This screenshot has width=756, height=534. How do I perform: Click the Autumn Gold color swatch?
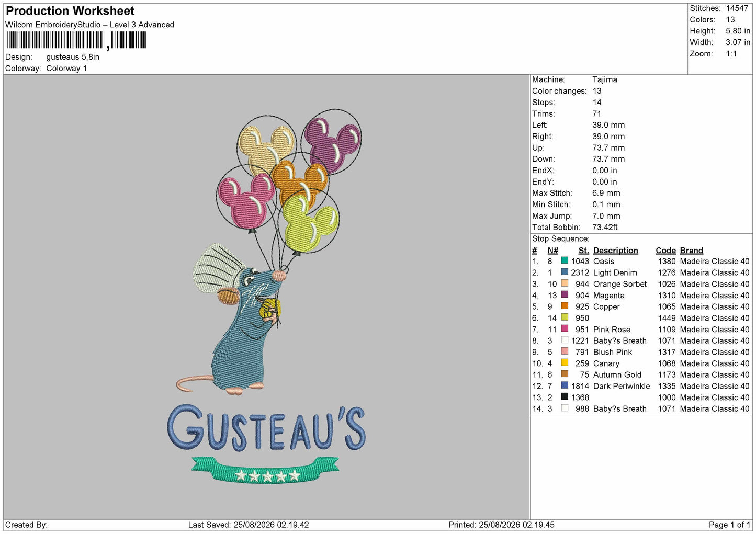(565, 374)
